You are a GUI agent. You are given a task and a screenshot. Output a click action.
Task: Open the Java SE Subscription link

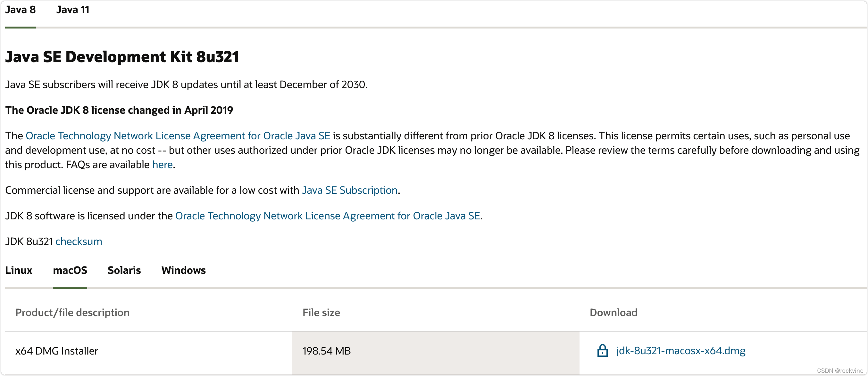[x=350, y=190]
